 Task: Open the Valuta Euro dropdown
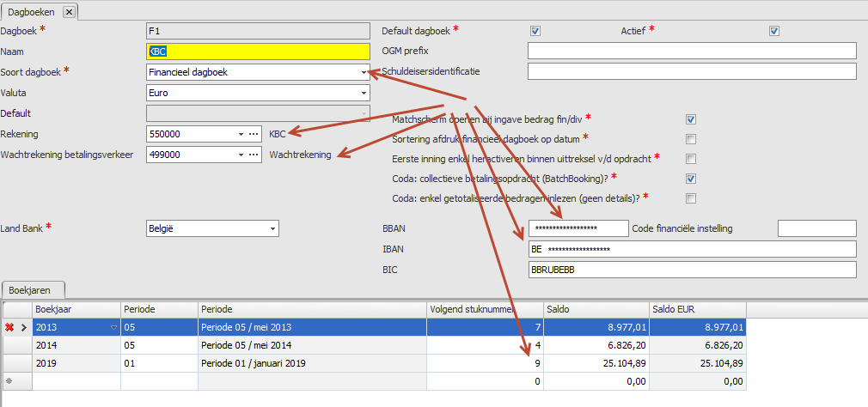tap(364, 93)
